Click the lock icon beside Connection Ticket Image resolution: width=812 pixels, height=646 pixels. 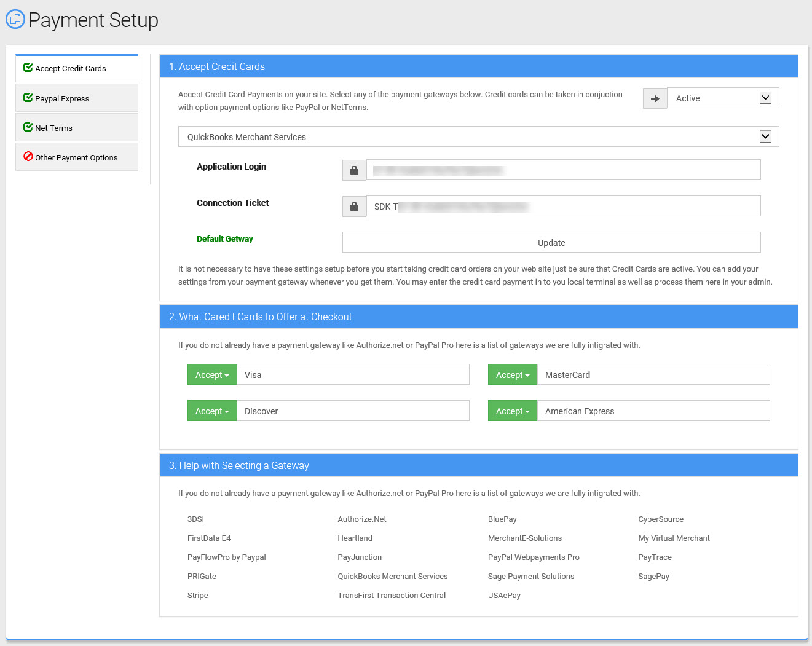coord(354,207)
